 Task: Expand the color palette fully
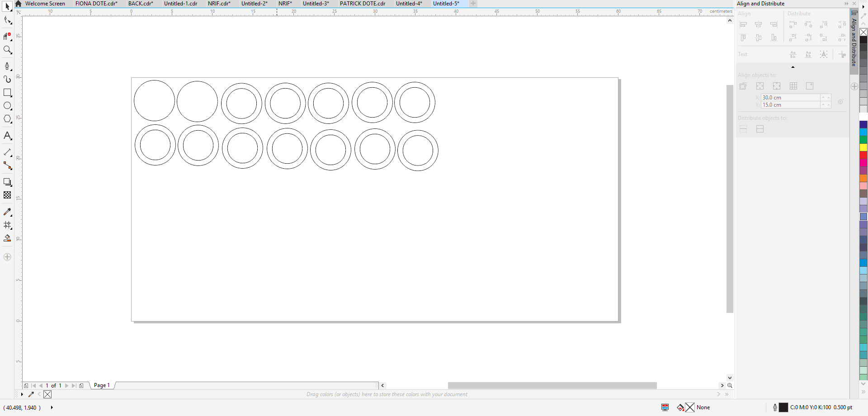pos(863,392)
